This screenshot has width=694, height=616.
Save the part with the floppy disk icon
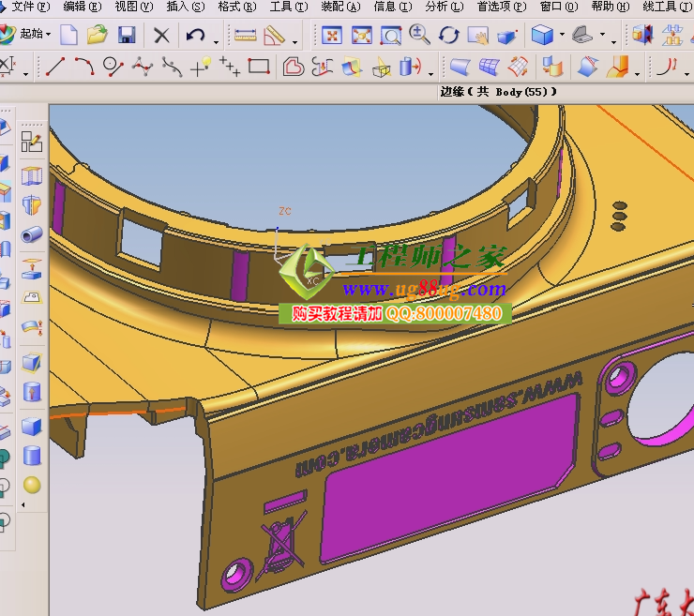(126, 36)
